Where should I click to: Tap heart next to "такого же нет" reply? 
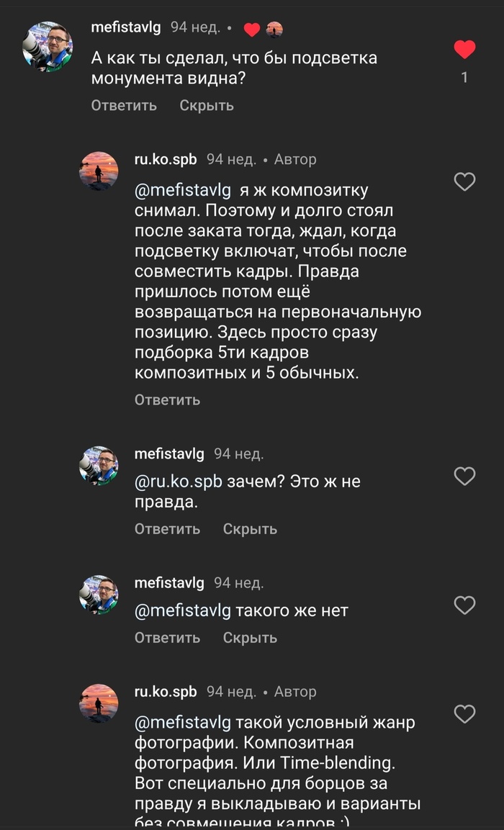465,605
